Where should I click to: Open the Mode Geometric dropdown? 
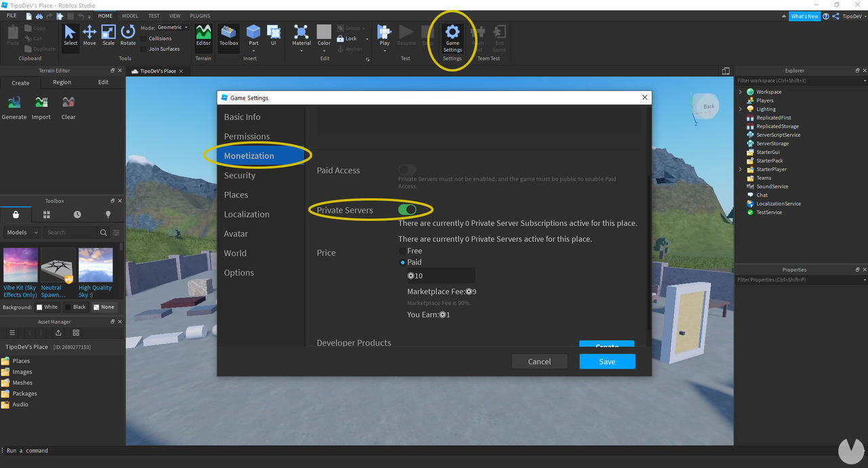172,28
